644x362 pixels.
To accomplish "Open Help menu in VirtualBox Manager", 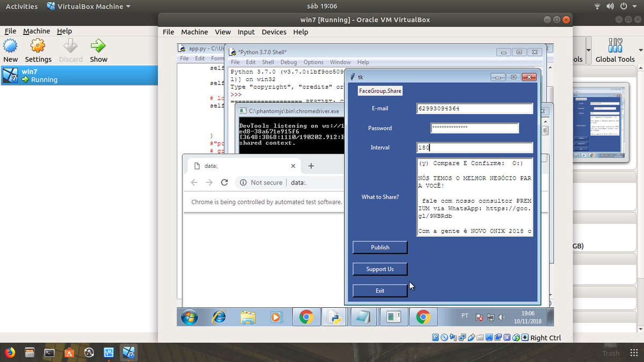I will tap(64, 31).
